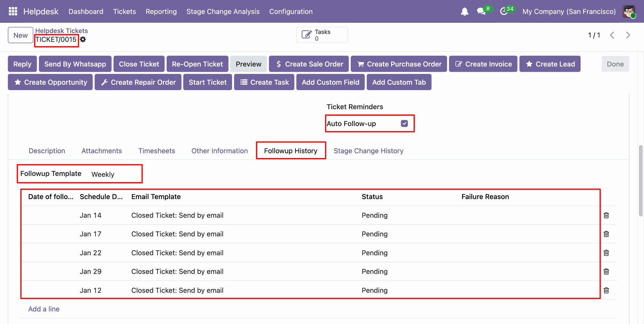This screenshot has width=644, height=324.
Task: Delete the Jan 14 followup row
Action: point(606,215)
